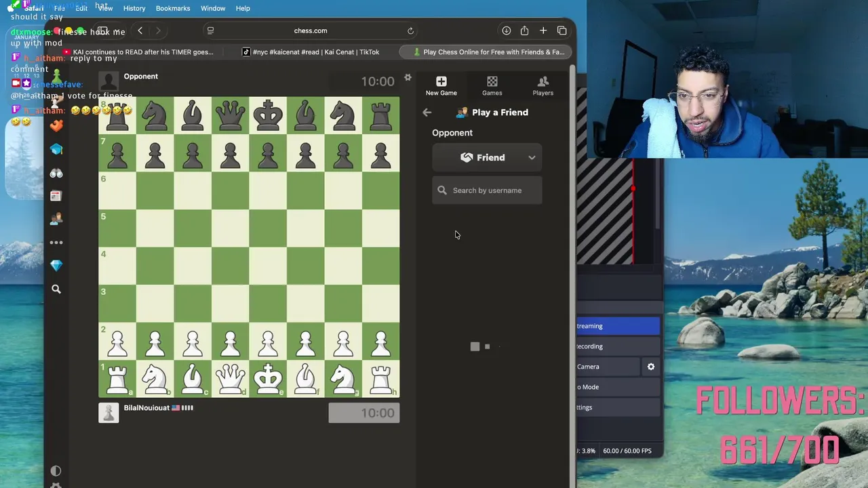
Task: Open the Watch binoculars sidebar icon
Action: [56, 173]
